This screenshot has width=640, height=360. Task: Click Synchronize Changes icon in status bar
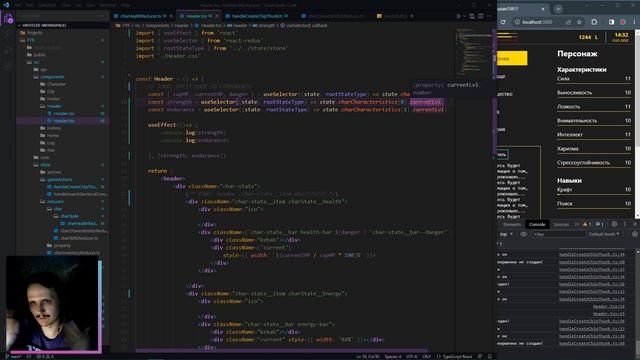point(29,357)
